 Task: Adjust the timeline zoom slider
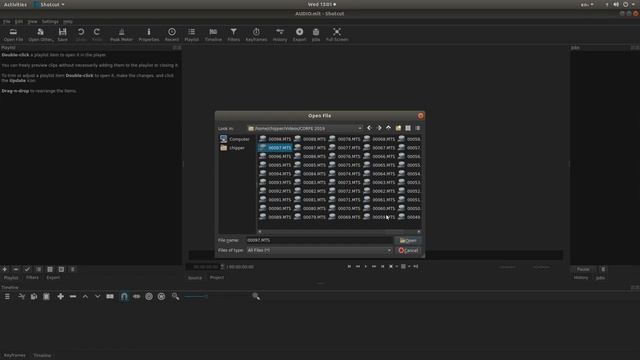(216, 296)
